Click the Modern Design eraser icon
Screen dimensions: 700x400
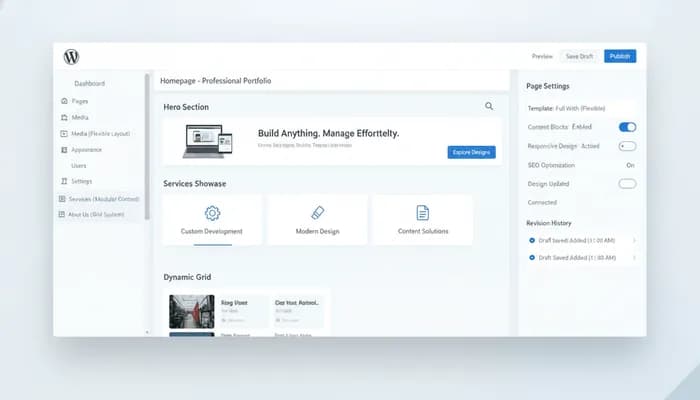click(317, 213)
